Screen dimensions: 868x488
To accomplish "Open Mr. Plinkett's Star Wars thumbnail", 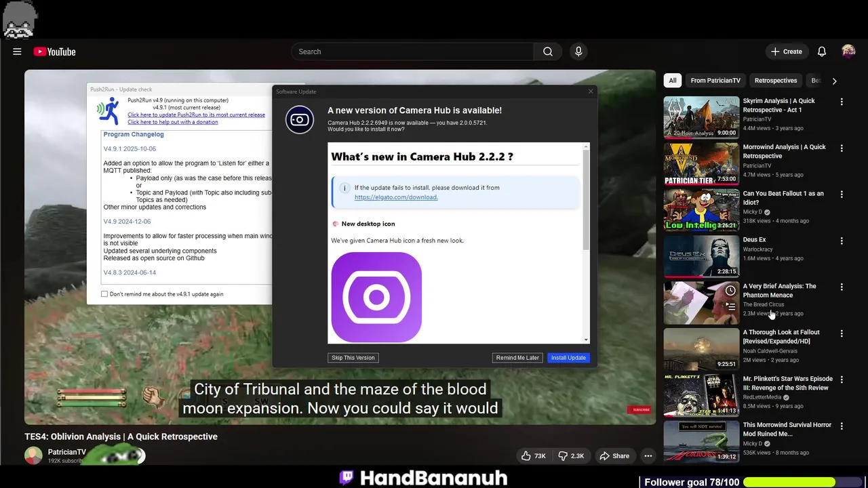I will click(701, 395).
